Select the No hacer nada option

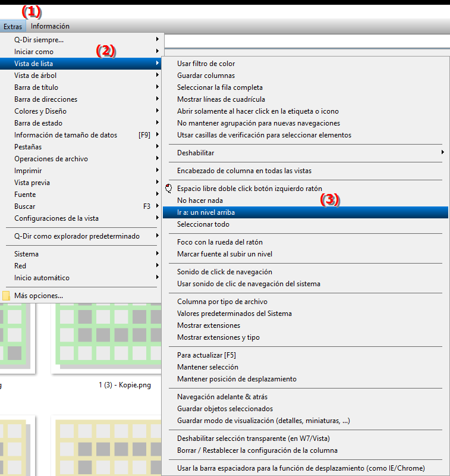click(306, 201)
